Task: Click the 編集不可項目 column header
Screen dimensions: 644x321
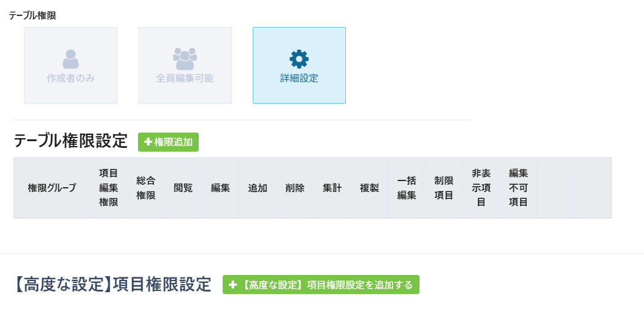Action: [x=518, y=188]
